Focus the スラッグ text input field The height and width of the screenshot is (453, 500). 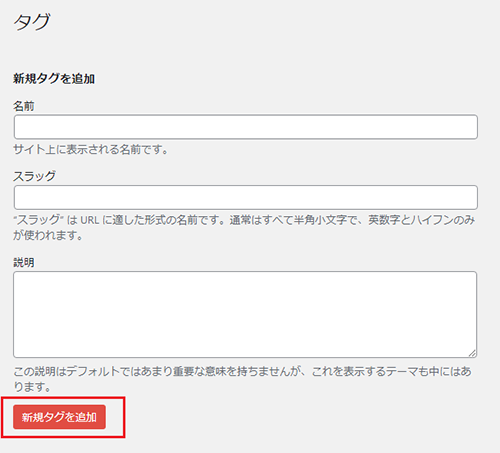pyautogui.click(x=246, y=197)
